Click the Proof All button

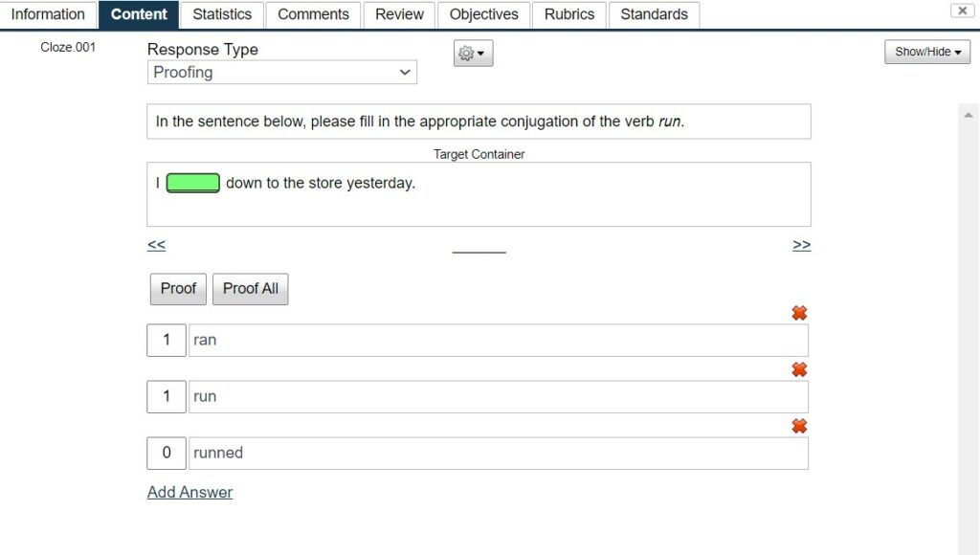click(x=250, y=289)
